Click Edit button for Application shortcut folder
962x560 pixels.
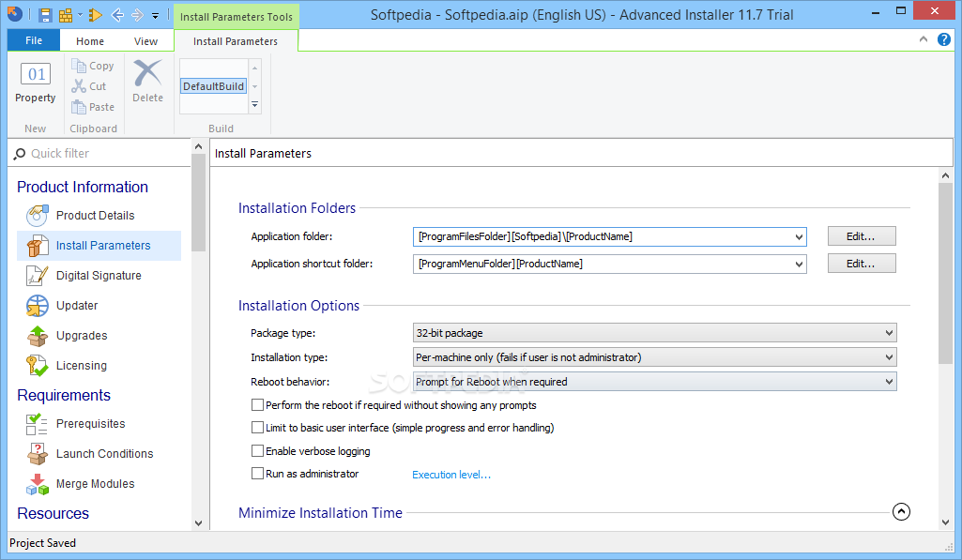click(862, 264)
